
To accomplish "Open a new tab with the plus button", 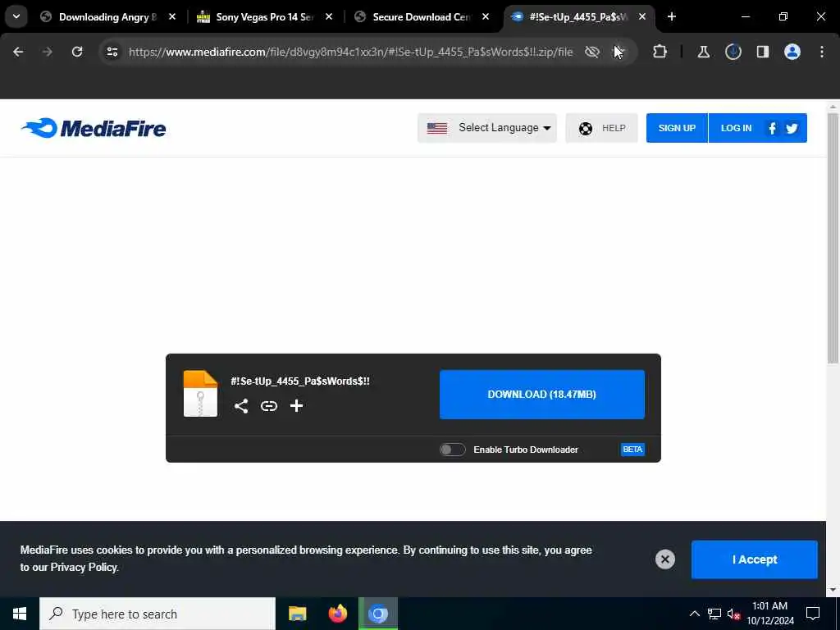I will click(x=672, y=16).
